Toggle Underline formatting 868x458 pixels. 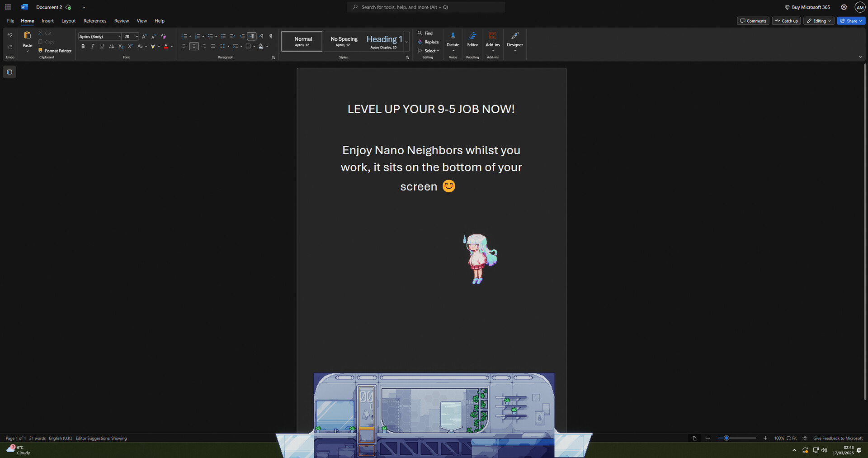(x=102, y=46)
